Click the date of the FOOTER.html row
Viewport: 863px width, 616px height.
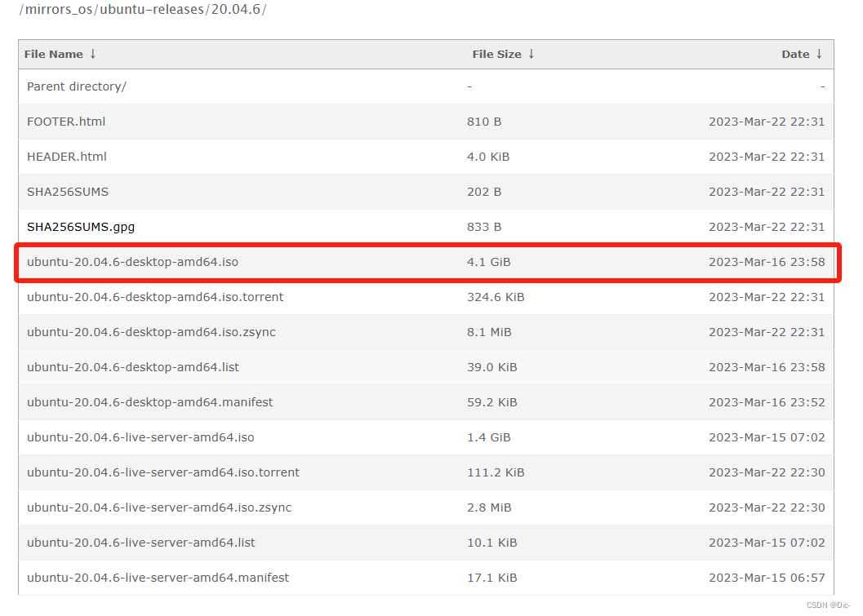pyautogui.click(x=767, y=122)
